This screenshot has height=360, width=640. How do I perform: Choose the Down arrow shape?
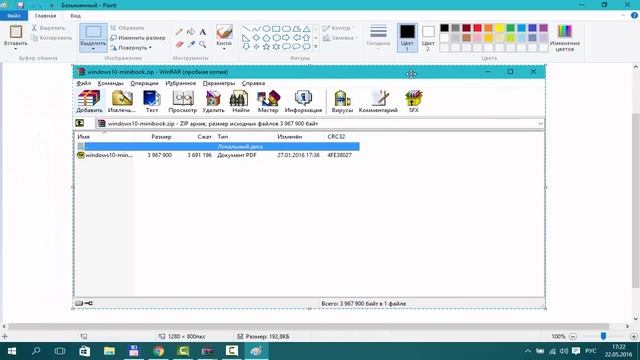pos(246,47)
